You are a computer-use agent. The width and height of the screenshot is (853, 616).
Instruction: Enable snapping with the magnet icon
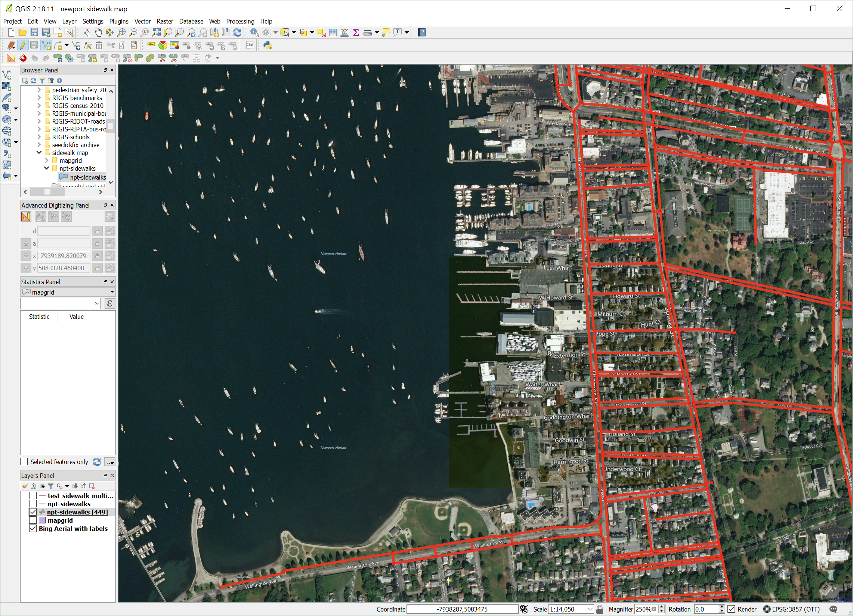tap(23, 58)
